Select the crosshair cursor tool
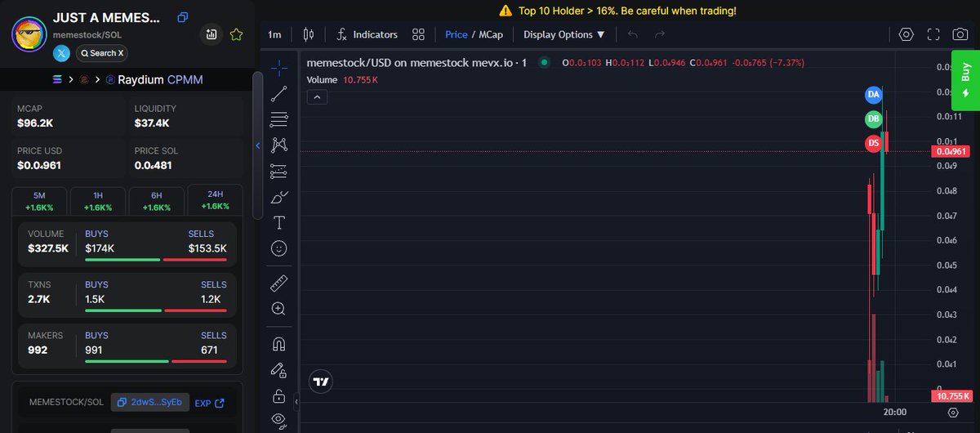980x433 pixels. pyautogui.click(x=278, y=67)
